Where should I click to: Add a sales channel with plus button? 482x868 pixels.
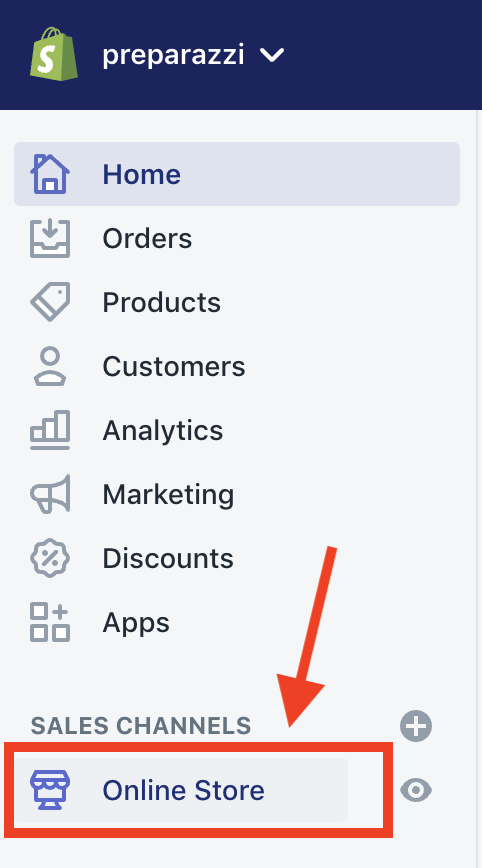point(416,726)
